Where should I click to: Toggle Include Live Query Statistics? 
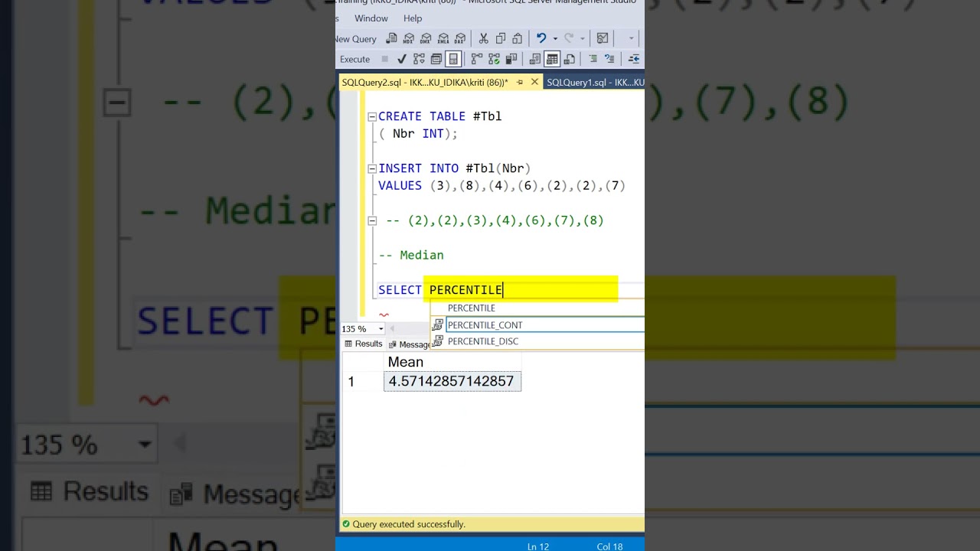[494, 59]
